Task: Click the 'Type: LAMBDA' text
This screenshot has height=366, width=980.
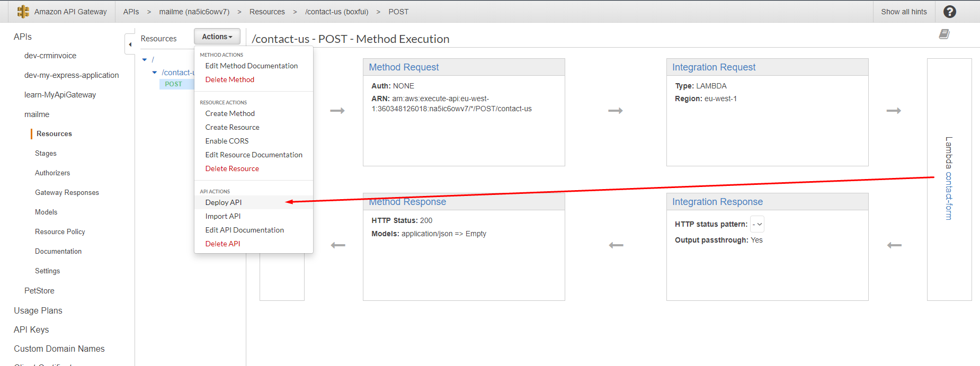Action: click(701, 86)
